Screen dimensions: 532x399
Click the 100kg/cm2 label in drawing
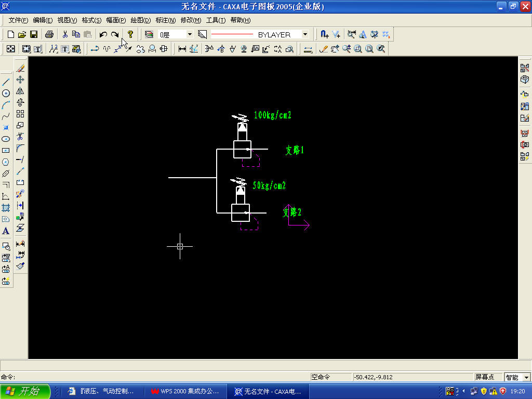pyautogui.click(x=272, y=115)
